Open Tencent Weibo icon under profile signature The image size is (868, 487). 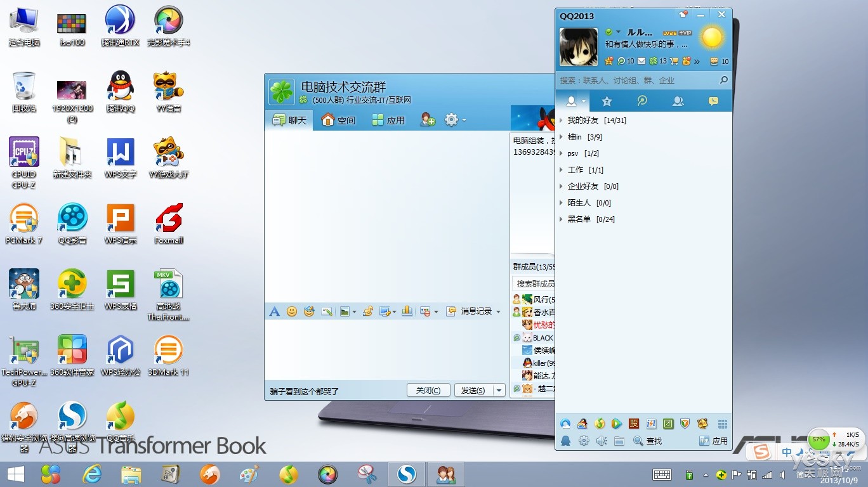621,61
